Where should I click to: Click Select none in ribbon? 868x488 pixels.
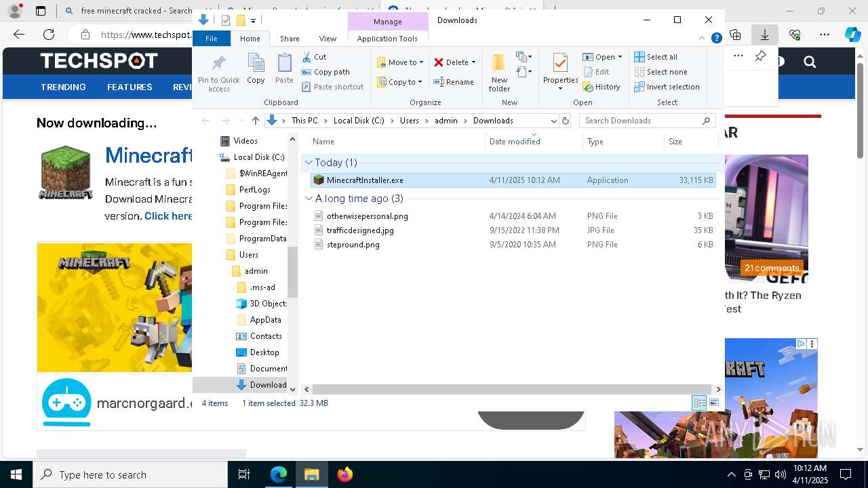point(660,72)
